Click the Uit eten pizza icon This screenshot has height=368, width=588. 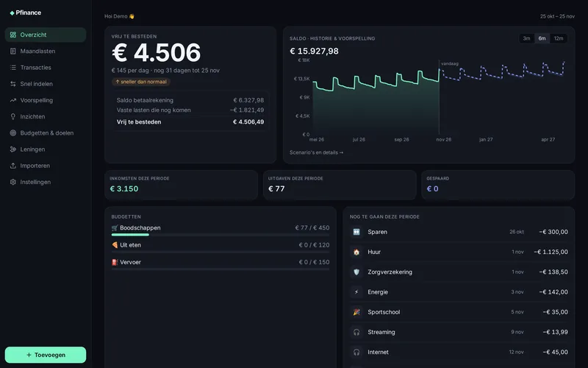115,245
